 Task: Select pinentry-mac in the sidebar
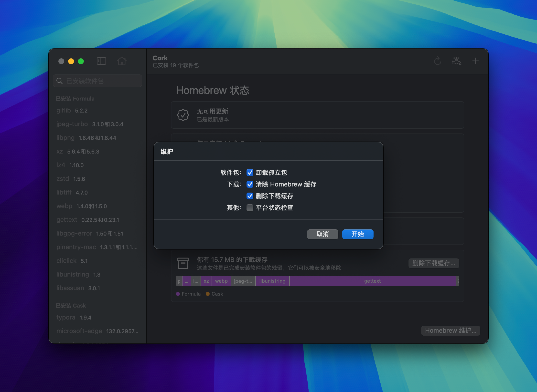(97, 247)
